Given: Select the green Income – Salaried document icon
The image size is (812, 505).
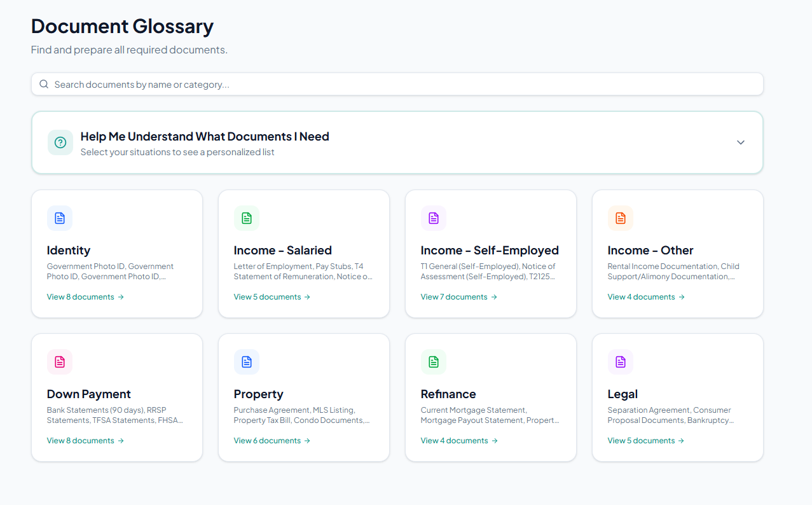Looking at the screenshot, I should 246,218.
